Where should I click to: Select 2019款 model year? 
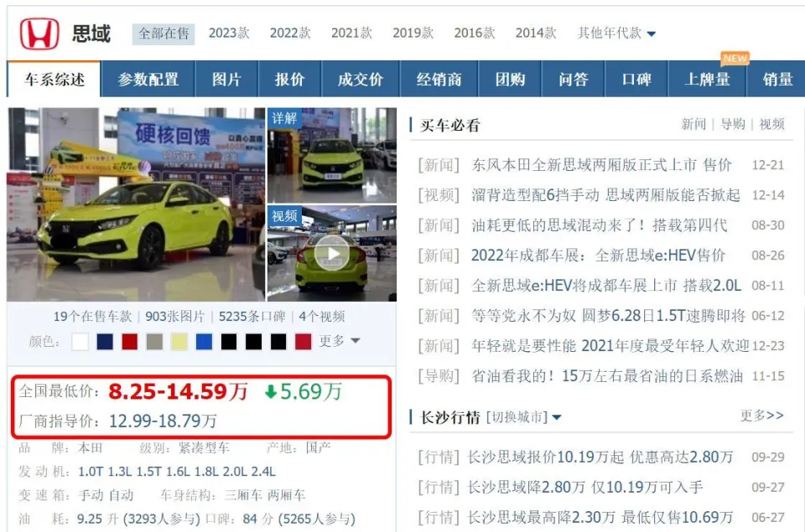pos(413,34)
